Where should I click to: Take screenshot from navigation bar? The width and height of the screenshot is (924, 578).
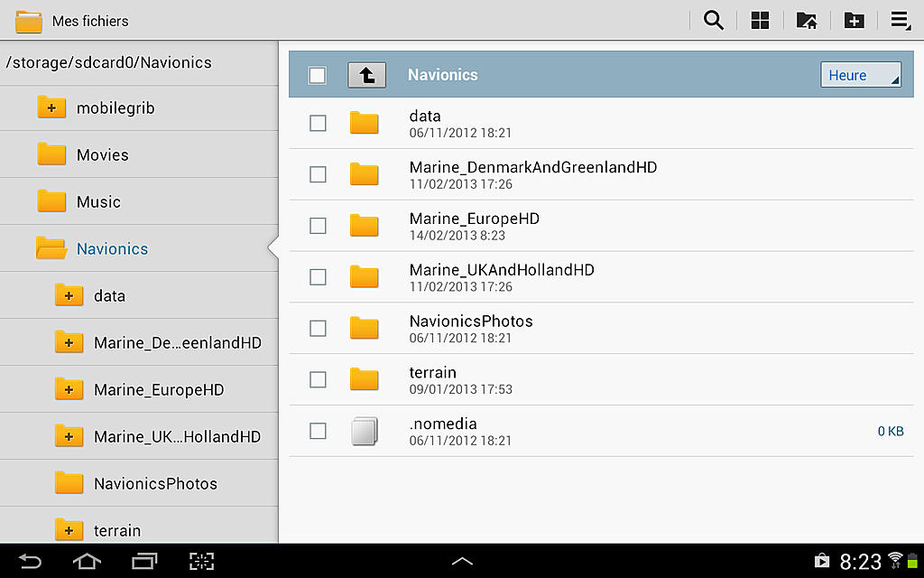[x=201, y=561]
